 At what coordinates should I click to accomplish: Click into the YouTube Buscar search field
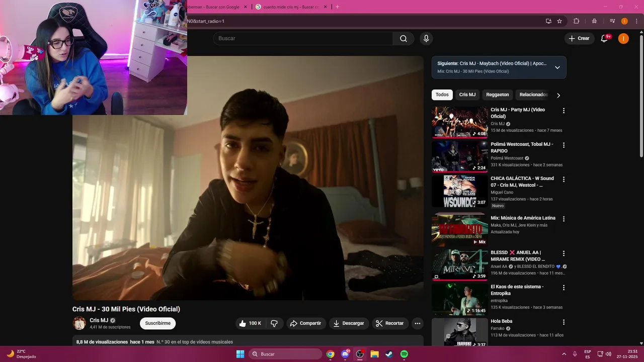point(303,39)
